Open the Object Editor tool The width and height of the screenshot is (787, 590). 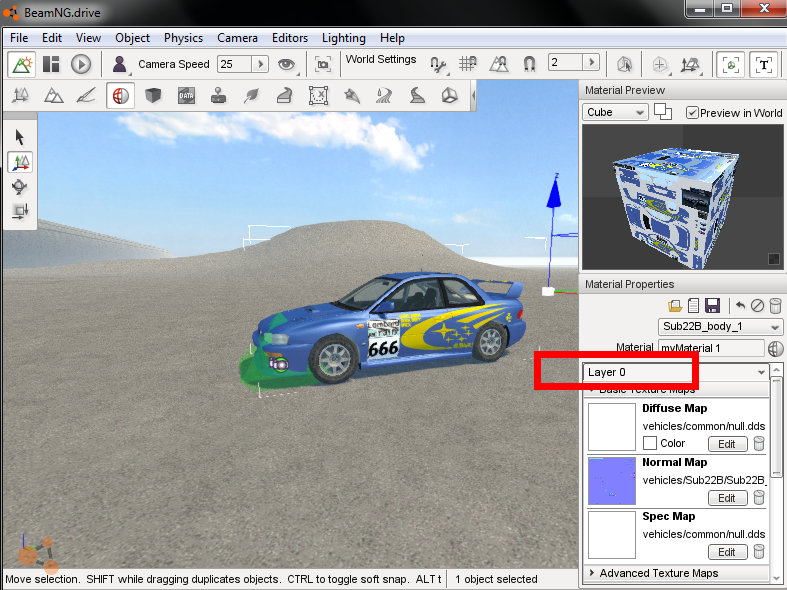click(21, 95)
